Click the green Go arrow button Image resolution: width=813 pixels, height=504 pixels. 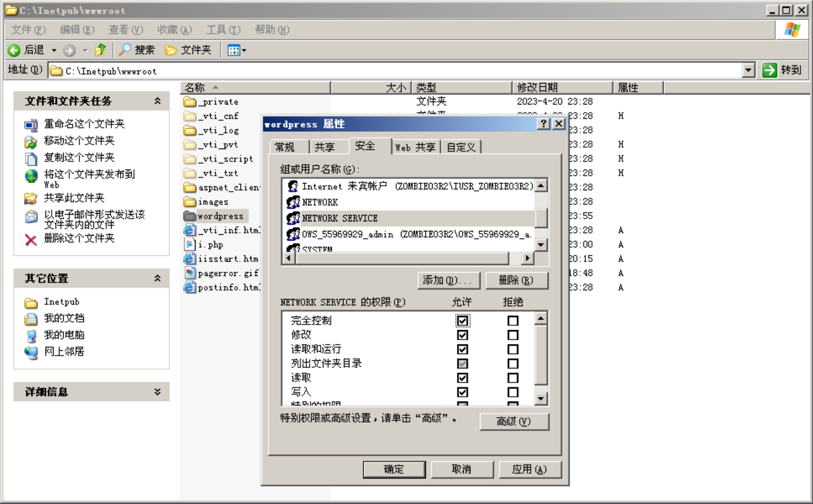769,70
